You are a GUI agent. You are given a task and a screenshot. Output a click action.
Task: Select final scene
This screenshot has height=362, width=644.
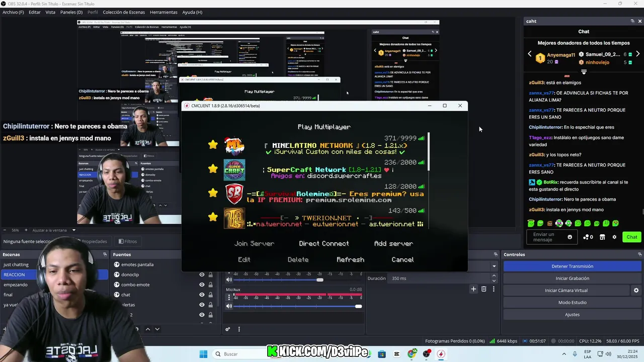click(x=8, y=295)
